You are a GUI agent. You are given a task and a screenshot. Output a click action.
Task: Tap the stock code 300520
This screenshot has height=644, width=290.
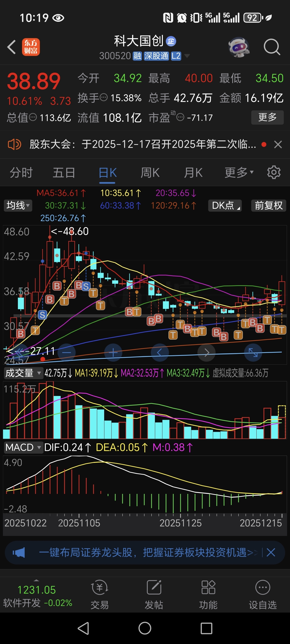115,56
